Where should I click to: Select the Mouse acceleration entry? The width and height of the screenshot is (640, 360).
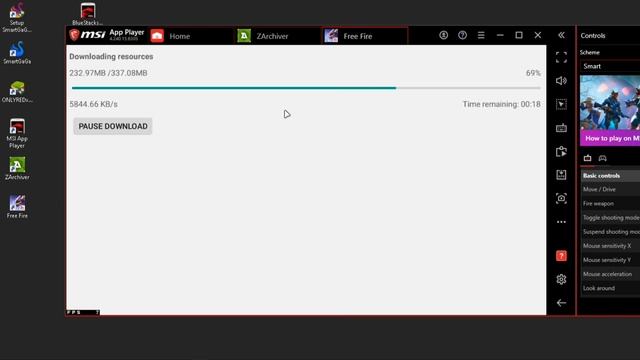[x=610, y=274]
